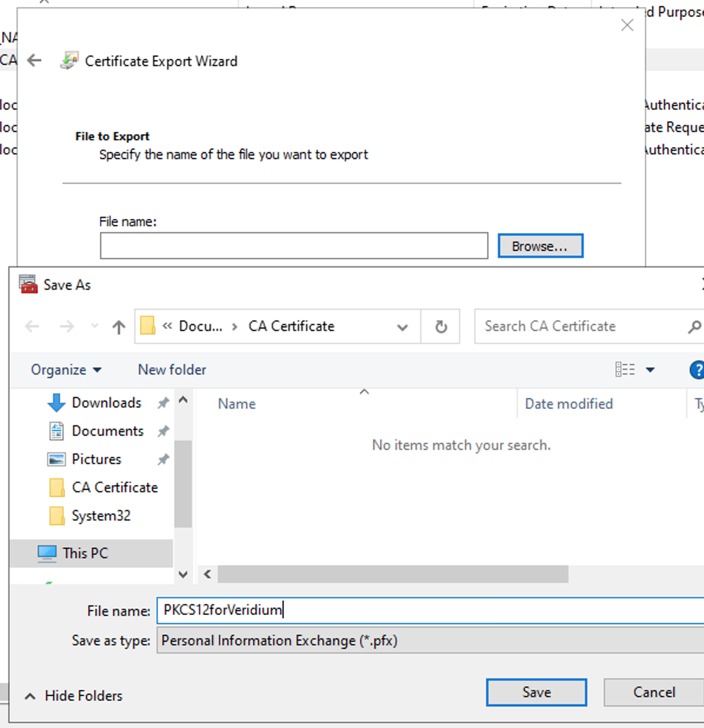The height and width of the screenshot is (728, 704).
Task: Click the change view layout icon
Action: [625, 370]
